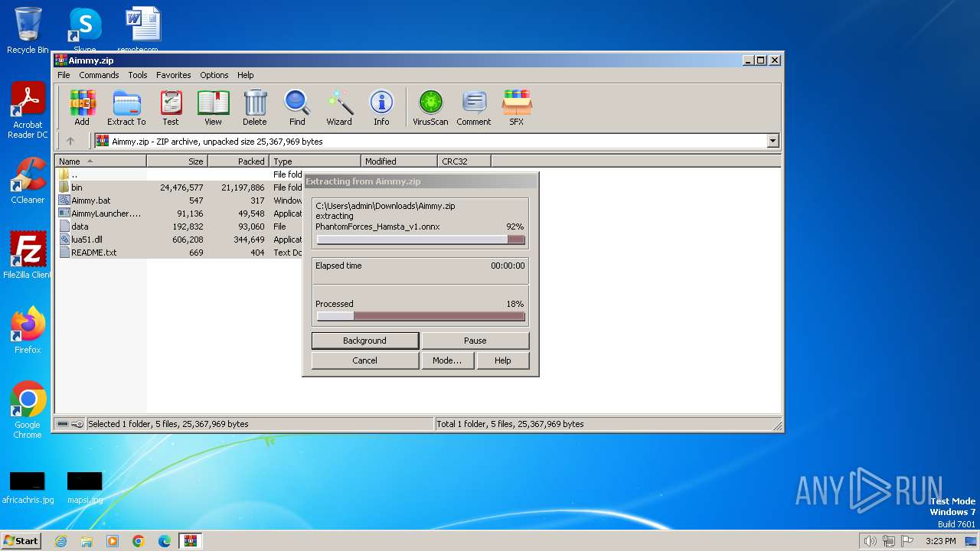Click the Comment toolbar icon
This screenshot has height=551, width=980.
click(474, 107)
